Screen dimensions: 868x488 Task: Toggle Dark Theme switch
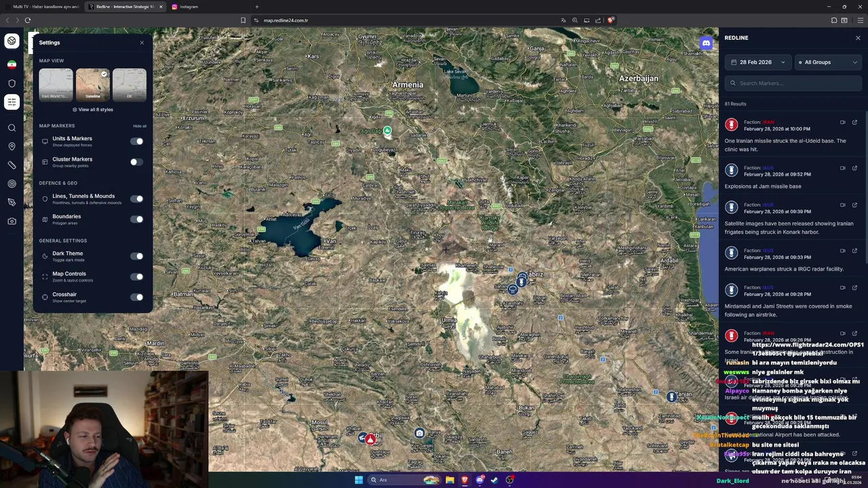137,256
